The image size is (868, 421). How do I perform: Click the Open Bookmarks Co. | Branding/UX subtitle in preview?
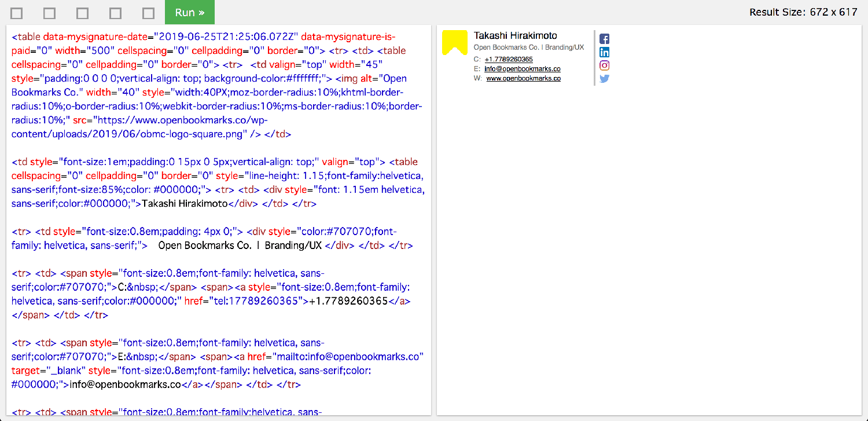point(529,47)
